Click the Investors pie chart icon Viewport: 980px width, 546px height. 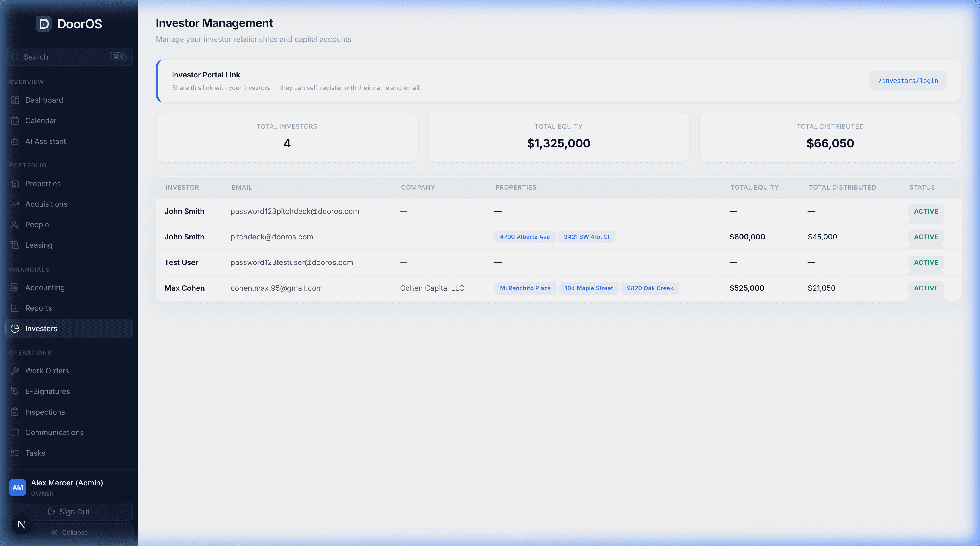pos(15,329)
